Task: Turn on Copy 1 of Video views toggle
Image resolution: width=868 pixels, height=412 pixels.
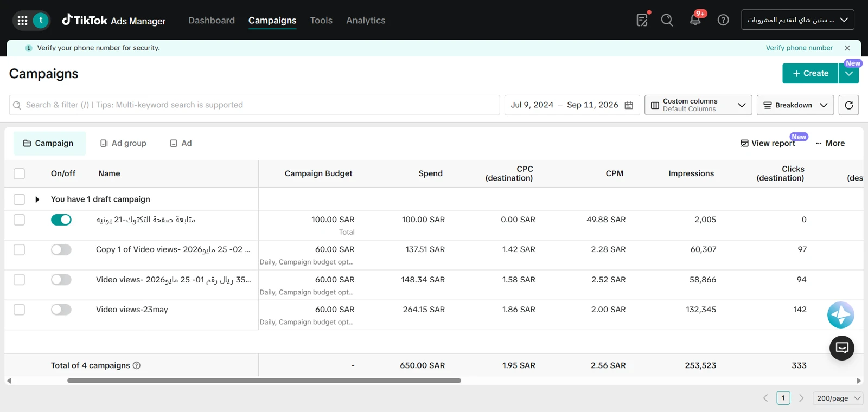Action: click(61, 249)
